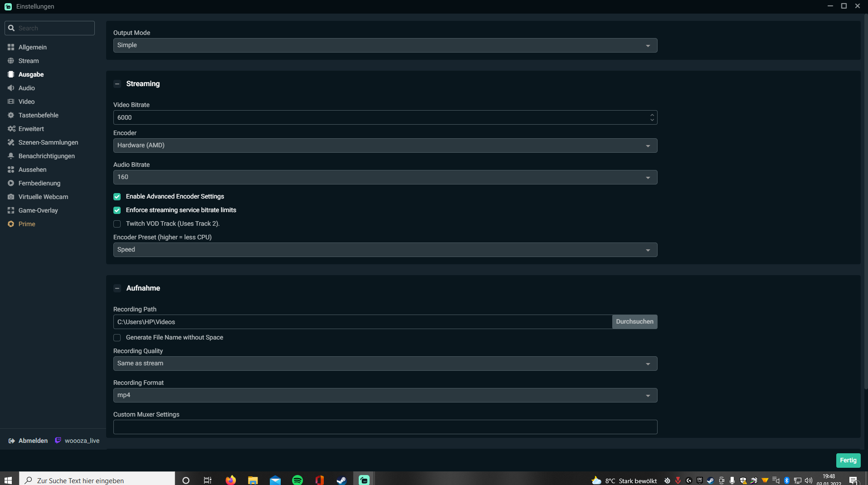868x485 pixels.
Task: Click the Durchsuchen button for recording path
Action: pyautogui.click(x=634, y=322)
